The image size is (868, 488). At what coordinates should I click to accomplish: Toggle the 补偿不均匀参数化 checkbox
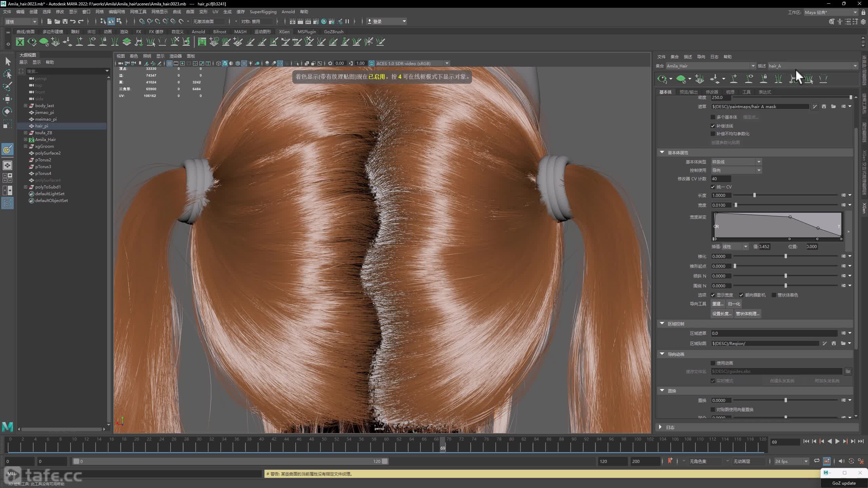tap(713, 134)
